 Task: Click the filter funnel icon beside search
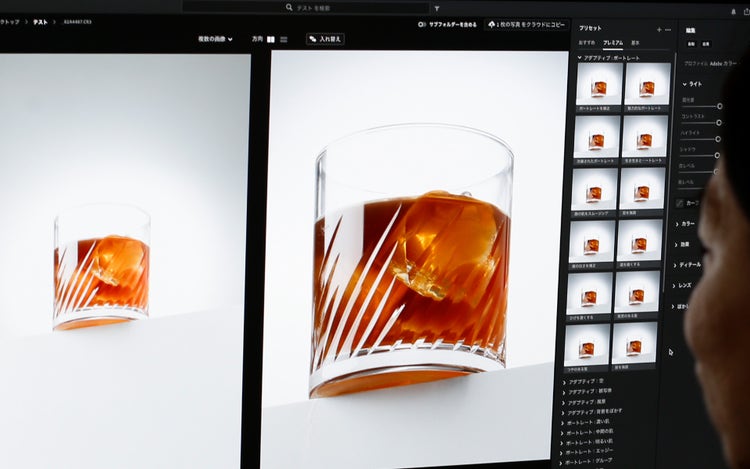tap(437, 9)
